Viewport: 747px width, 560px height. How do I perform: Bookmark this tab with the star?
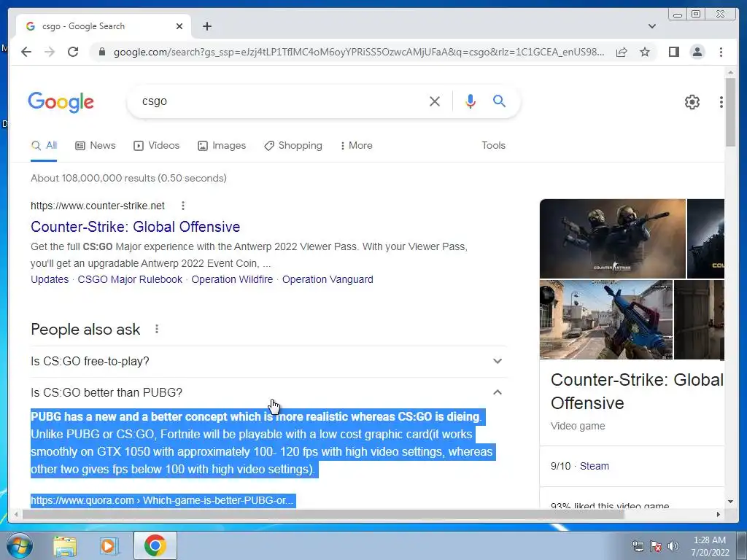(645, 52)
